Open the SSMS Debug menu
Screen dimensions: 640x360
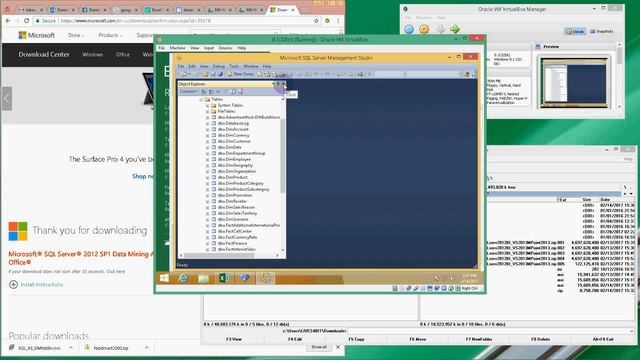(219, 66)
